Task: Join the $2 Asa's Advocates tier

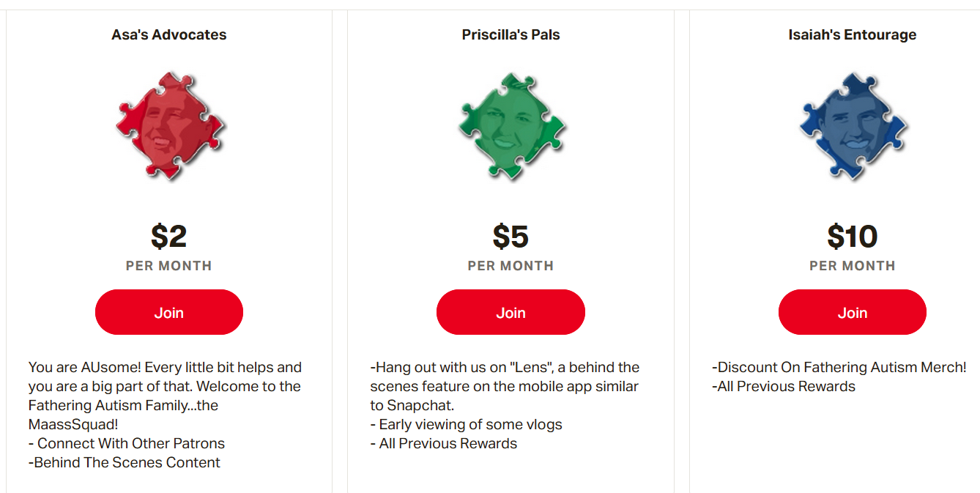Action: (x=169, y=312)
